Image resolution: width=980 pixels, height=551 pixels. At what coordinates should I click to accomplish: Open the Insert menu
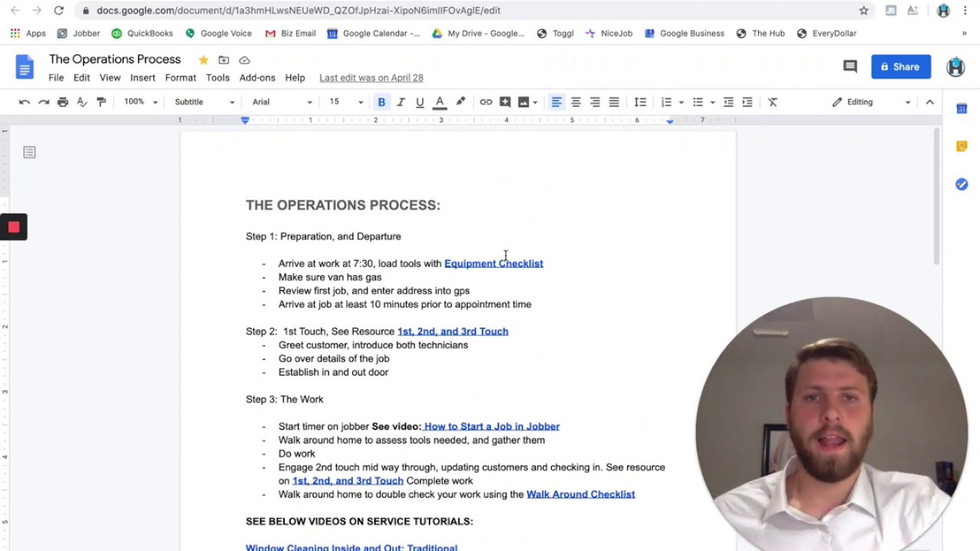click(x=142, y=77)
